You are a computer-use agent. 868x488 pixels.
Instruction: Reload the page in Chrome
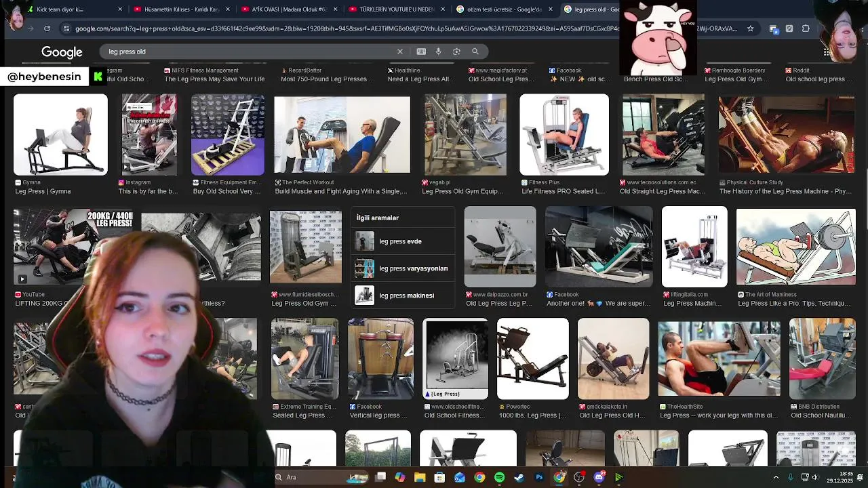pos(47,28)
